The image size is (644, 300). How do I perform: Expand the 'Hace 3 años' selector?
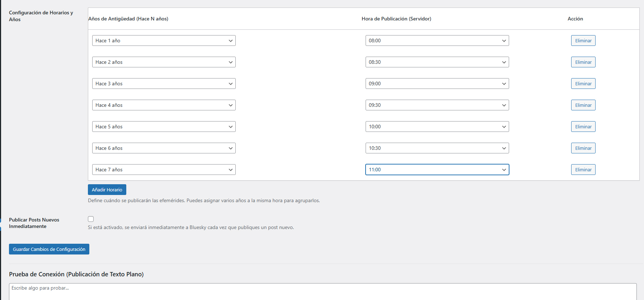click(x=164, y=84)
